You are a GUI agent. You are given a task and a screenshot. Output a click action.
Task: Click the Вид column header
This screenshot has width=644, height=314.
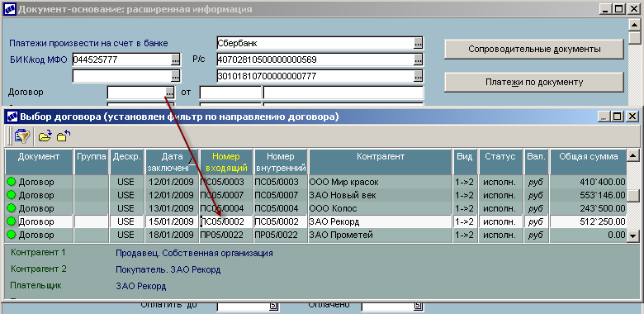click(466, 162)
